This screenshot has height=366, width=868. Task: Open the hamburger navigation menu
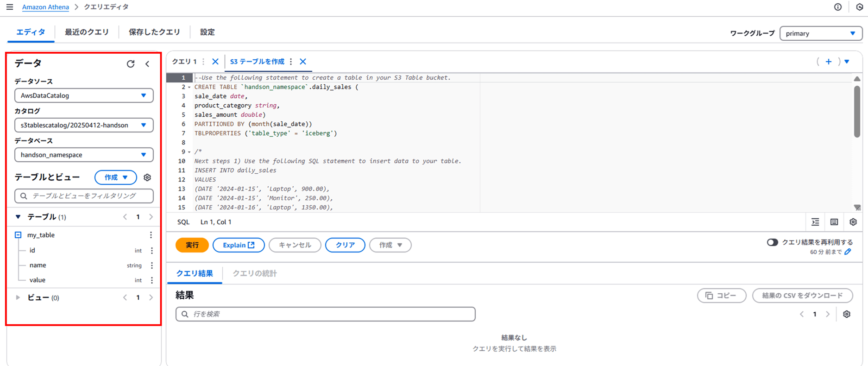coord(10,7)
